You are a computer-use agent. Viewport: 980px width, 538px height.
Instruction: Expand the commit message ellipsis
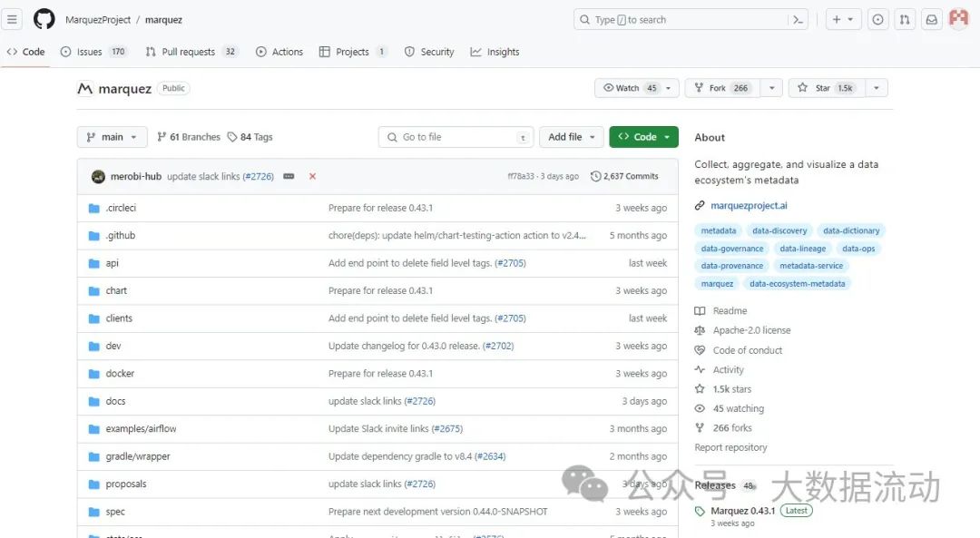pos(289,176)
